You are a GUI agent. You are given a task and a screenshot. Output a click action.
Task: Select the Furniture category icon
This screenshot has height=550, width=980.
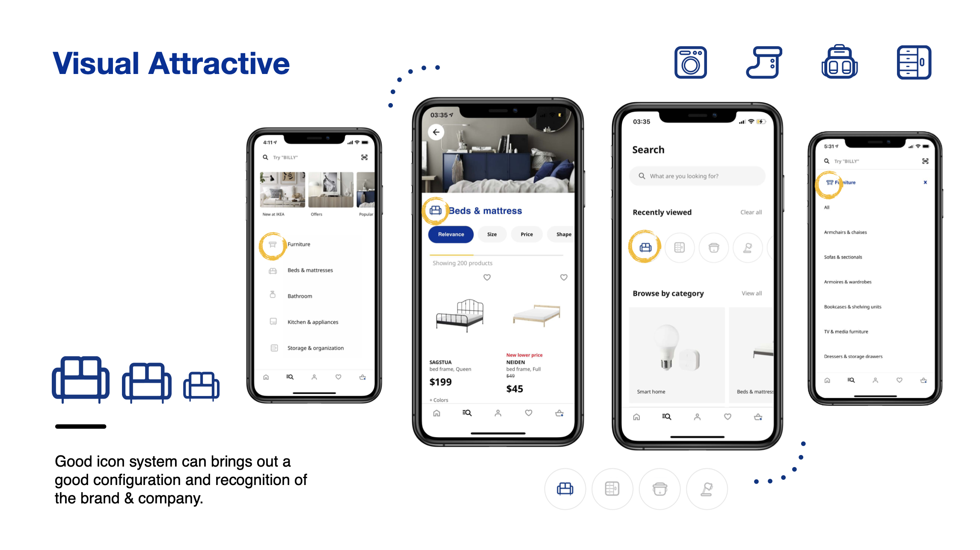click(272, 244)
